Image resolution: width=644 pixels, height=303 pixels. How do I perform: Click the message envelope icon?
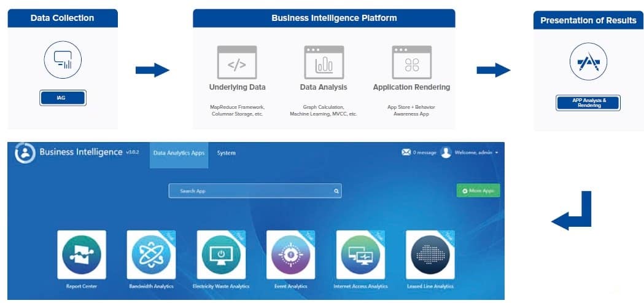(x=406, y=152)
